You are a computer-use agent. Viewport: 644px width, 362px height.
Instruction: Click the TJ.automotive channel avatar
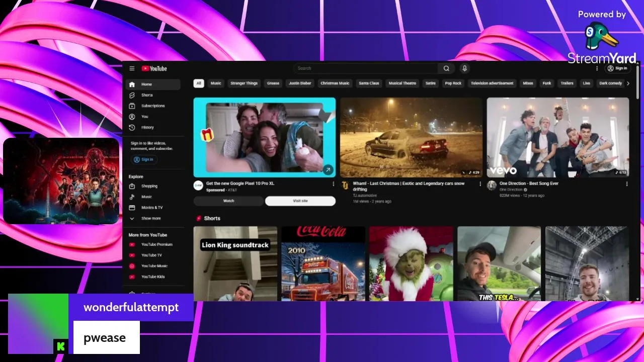click(345, 186)
